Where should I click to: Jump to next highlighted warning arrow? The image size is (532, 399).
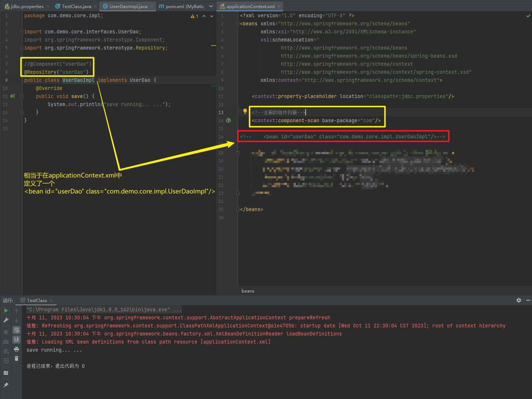[212, 16]
